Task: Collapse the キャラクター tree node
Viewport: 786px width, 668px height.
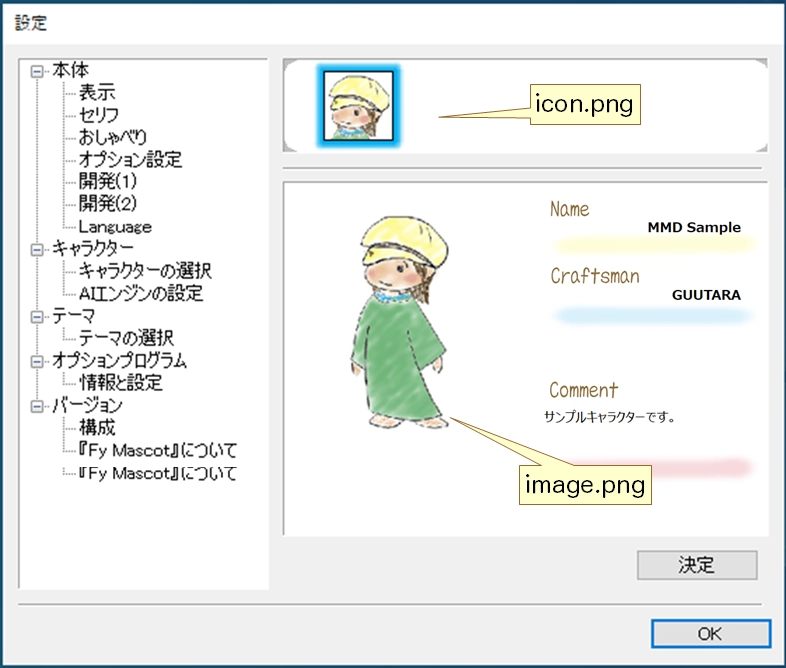Action: pyautogui.click(x=38, y=250)
